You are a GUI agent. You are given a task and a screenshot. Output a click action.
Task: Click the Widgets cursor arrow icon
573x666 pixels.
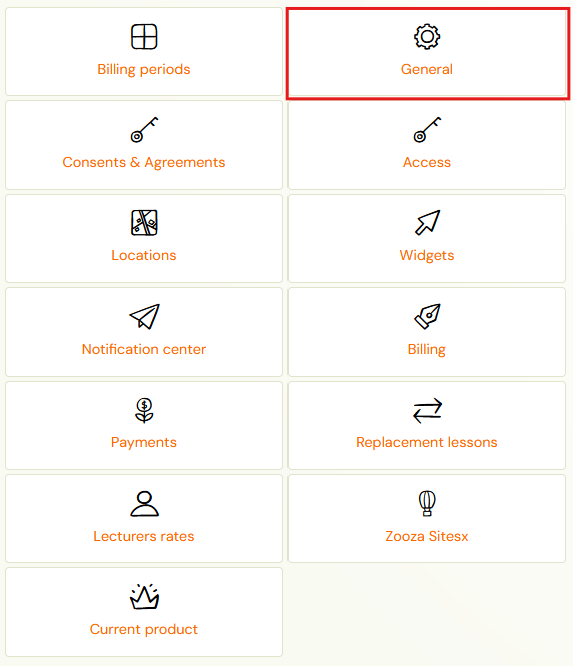(427, 223)
